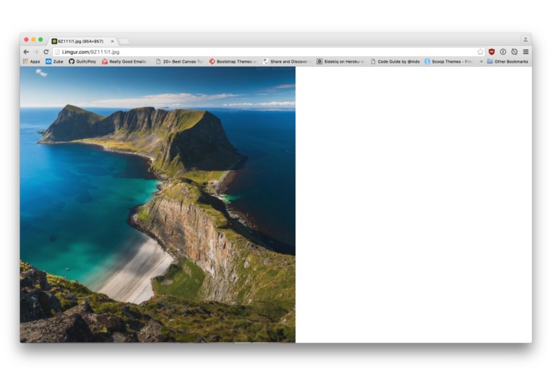Viewport: 552px width, 392px height.
Task: Click the circled-i extension icon
Action: click(x=503, y=52)
